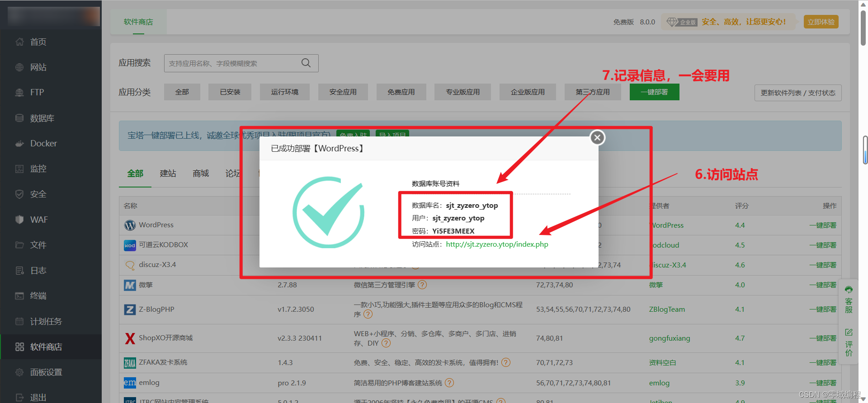
Task: Click help icon in ZFAKA description
Action: pos(506,362)
